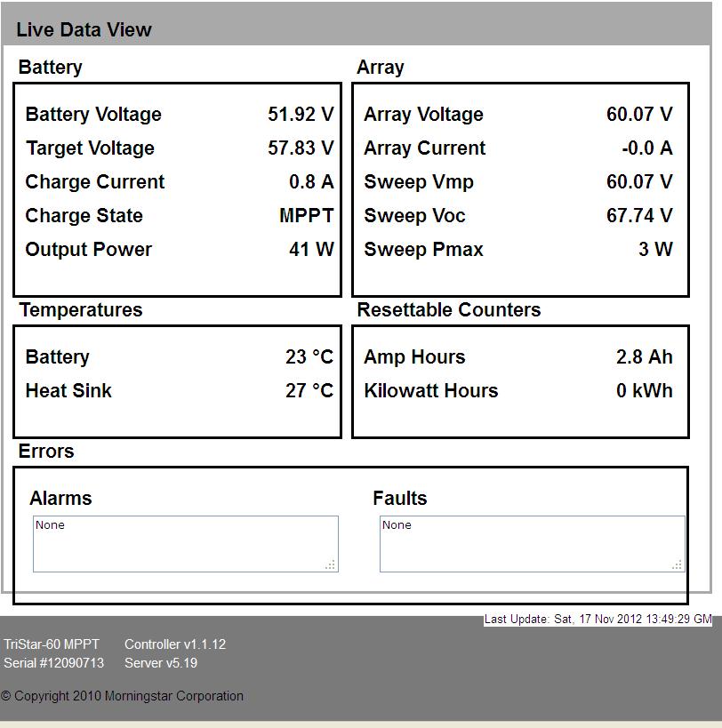Screen dimensions: 722x728
Task: Click the Morningstar Corporation copyright text
Action: coord(122,696)
